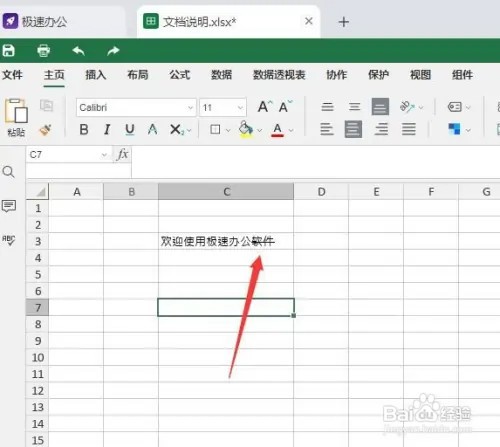Align text right
The height and width of the screenshot is (447, 500).
381,129
